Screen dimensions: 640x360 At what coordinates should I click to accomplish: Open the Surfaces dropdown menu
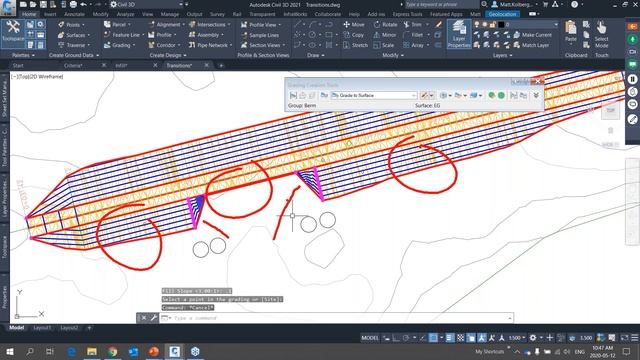point(74,35)
